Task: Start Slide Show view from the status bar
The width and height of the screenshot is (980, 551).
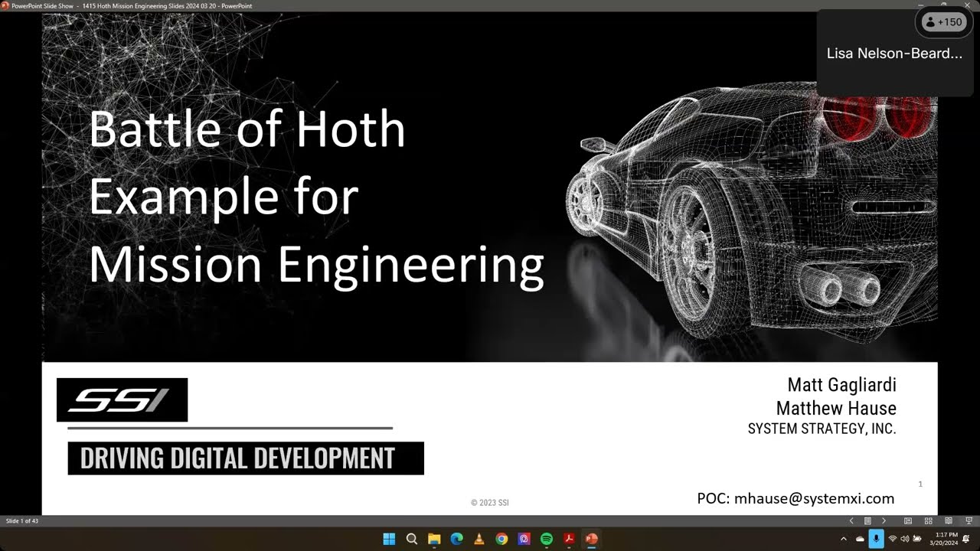Action: [x=969, y=521]
